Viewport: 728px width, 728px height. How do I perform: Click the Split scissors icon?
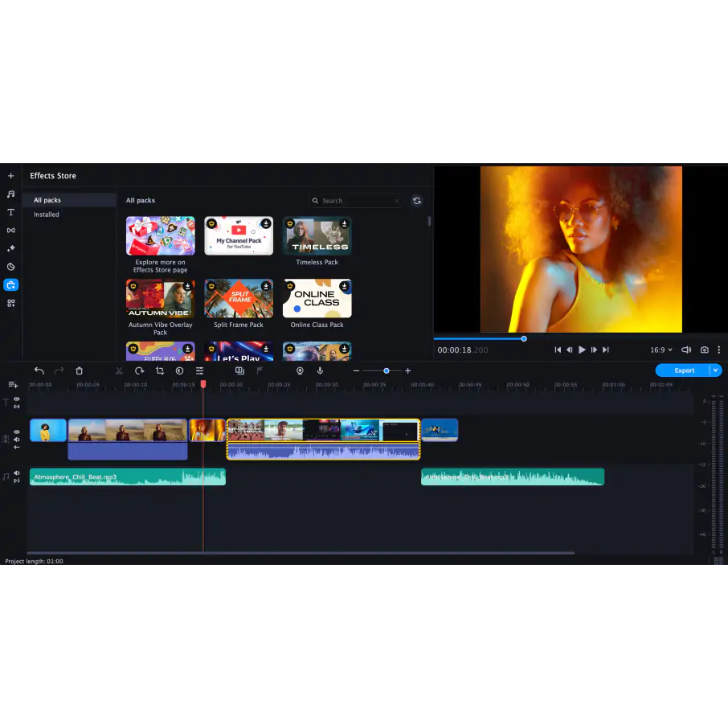point(119,370)
